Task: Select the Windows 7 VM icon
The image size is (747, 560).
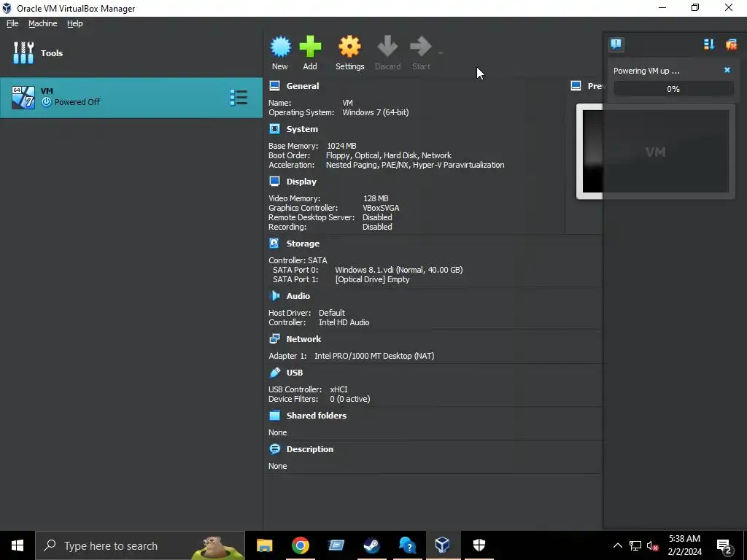Action: (23, 97)
